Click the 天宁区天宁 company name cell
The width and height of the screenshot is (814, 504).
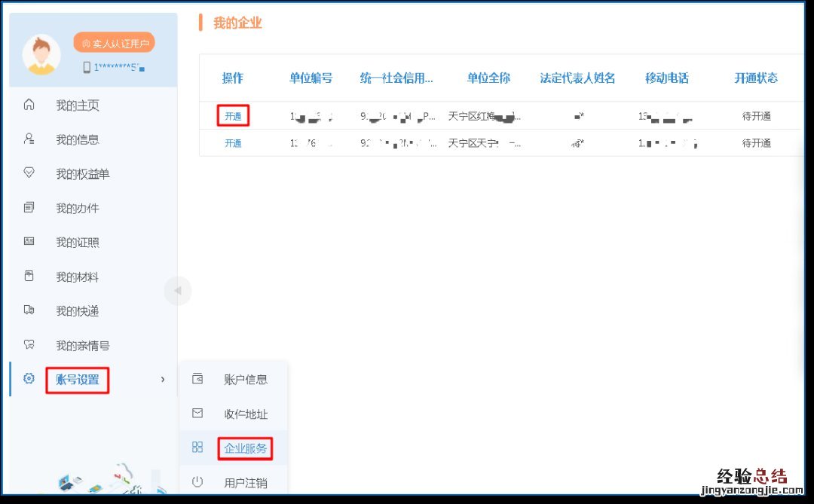coord(485,142)
